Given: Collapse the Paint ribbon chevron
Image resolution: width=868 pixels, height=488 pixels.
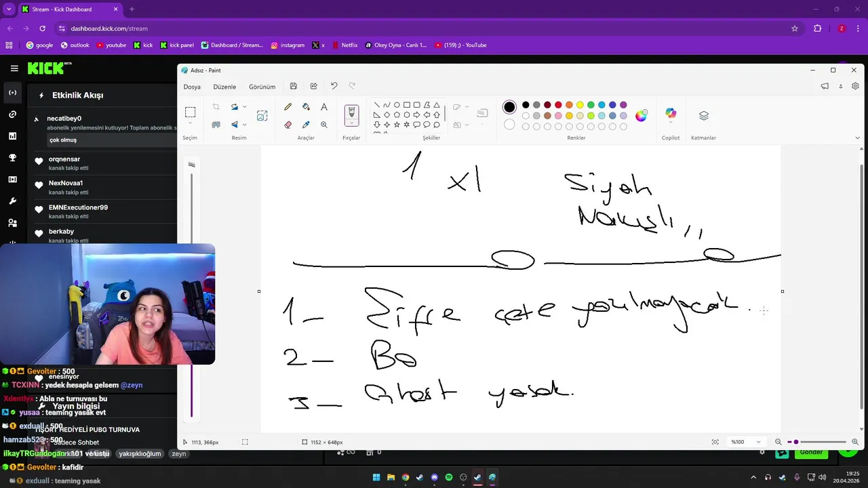Looking at the screenshot, I should pos(858,138).
